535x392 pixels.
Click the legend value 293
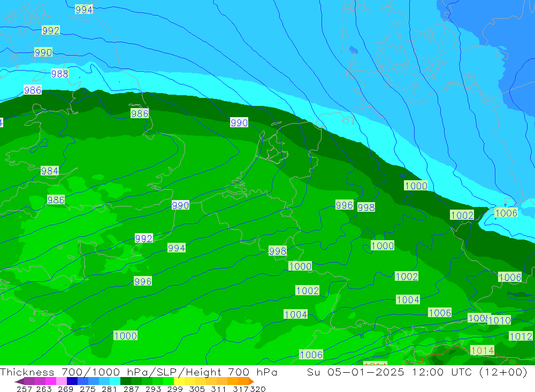click(x=153, y=389)
